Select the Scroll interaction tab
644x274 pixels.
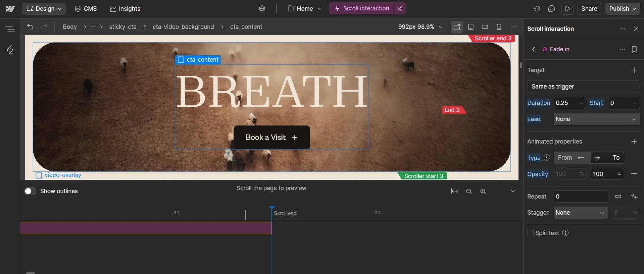[x=362, y=8]
